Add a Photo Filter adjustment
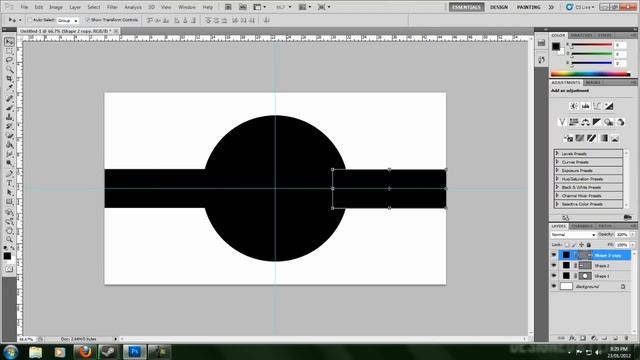The image size is (640, 360). pos(609,122)
